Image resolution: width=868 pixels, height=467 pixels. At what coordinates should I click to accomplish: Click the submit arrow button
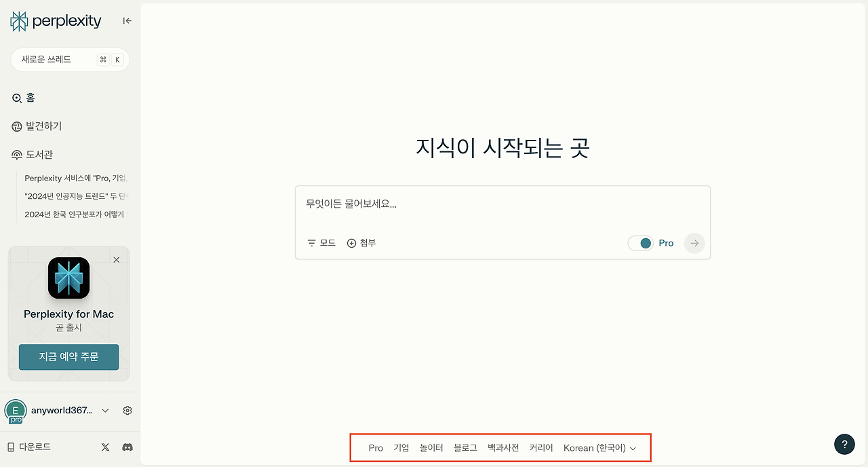click(694, 243)
